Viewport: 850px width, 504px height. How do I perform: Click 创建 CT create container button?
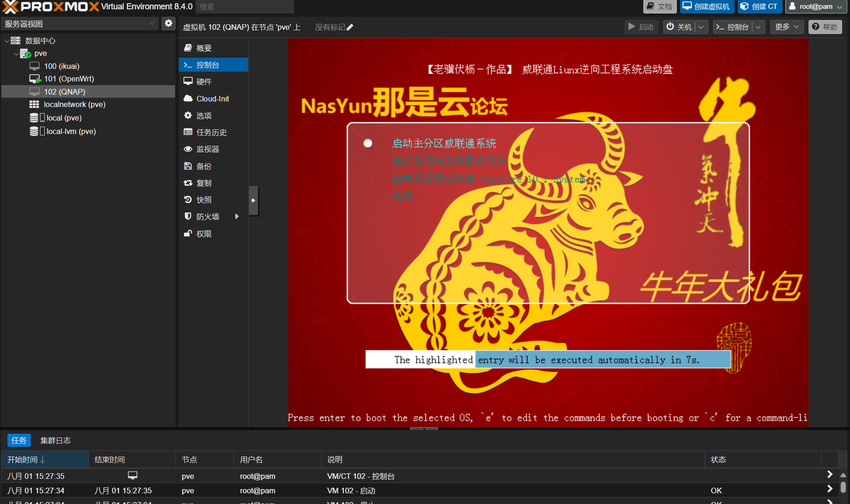[759, 7]
